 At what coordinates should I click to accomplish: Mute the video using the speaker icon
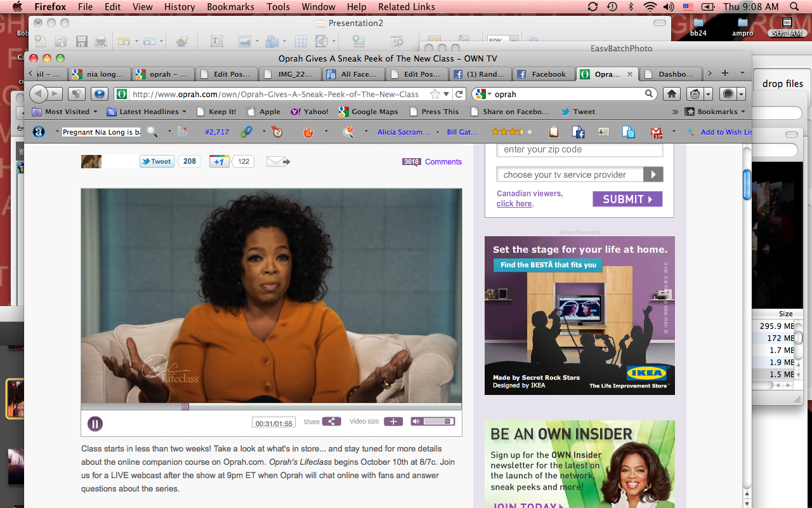416,422
